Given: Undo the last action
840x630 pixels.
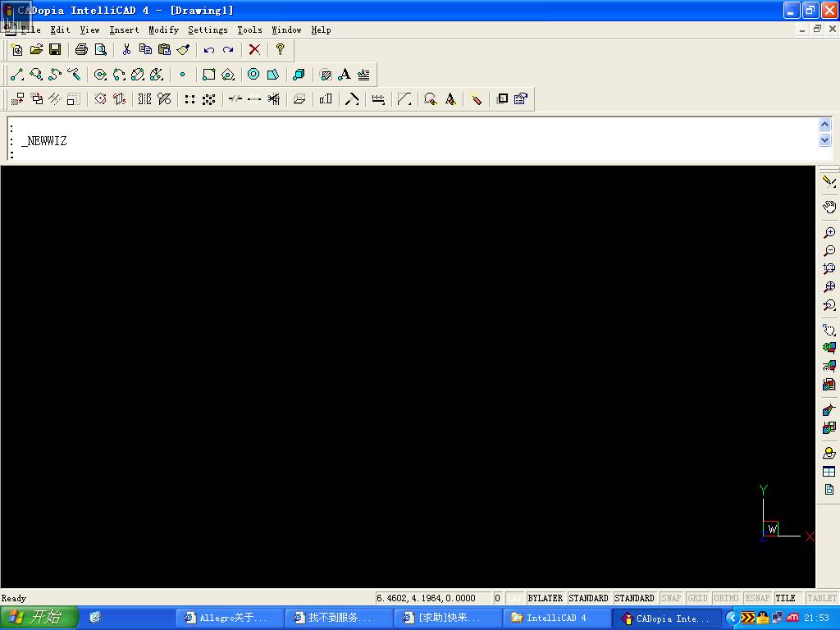Looking at the screenshot, I should pos(209,50).
